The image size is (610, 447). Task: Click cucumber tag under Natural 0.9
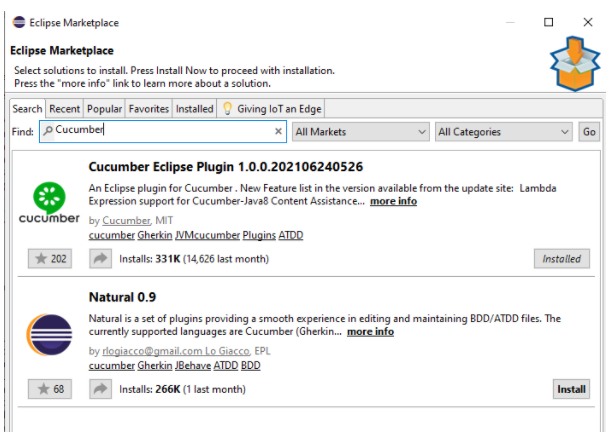click(x=112, y=366)
